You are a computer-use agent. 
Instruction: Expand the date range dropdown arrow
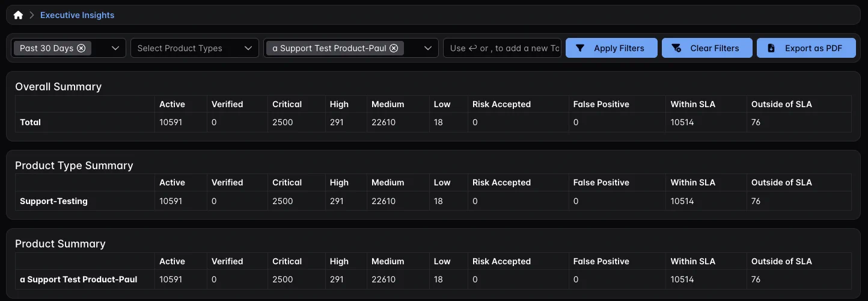coord(115,48)
